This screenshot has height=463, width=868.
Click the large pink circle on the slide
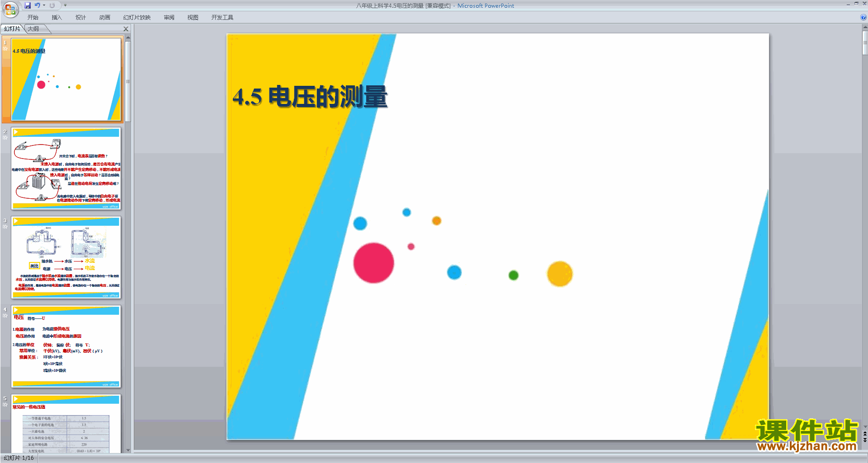coord(373,263)
